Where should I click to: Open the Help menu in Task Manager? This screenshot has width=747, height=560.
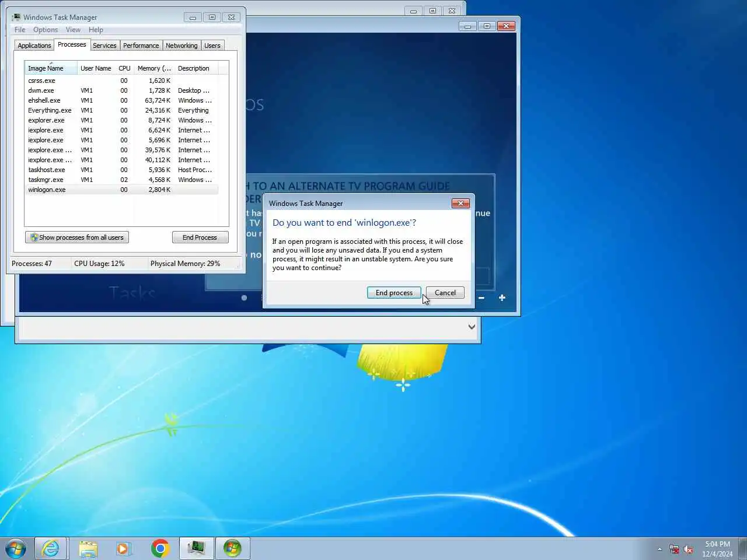(x=96, y=30)
